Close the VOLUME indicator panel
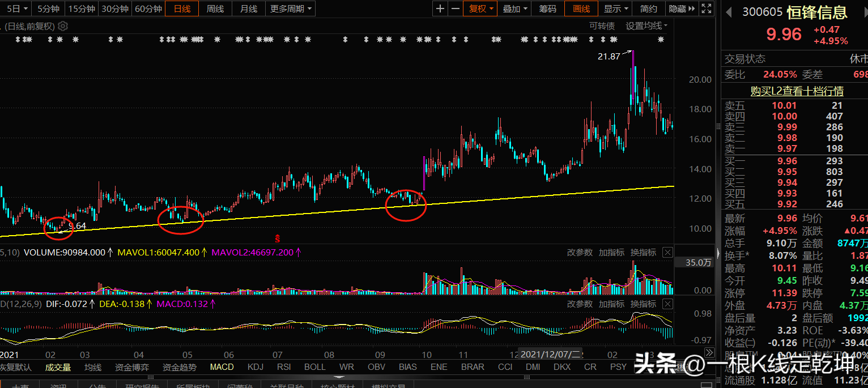Screen dimensions: 868x388 tap(667, 252)
